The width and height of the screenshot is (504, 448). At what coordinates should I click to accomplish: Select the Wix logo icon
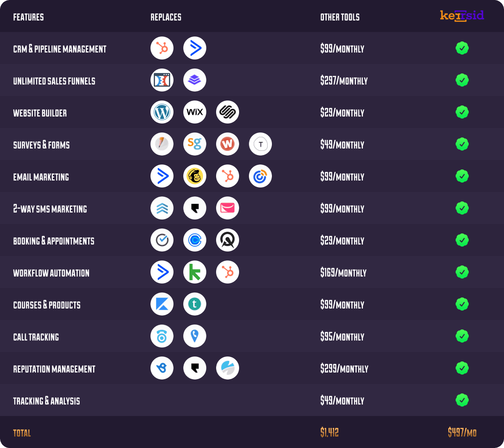click(x=195, y=112)
